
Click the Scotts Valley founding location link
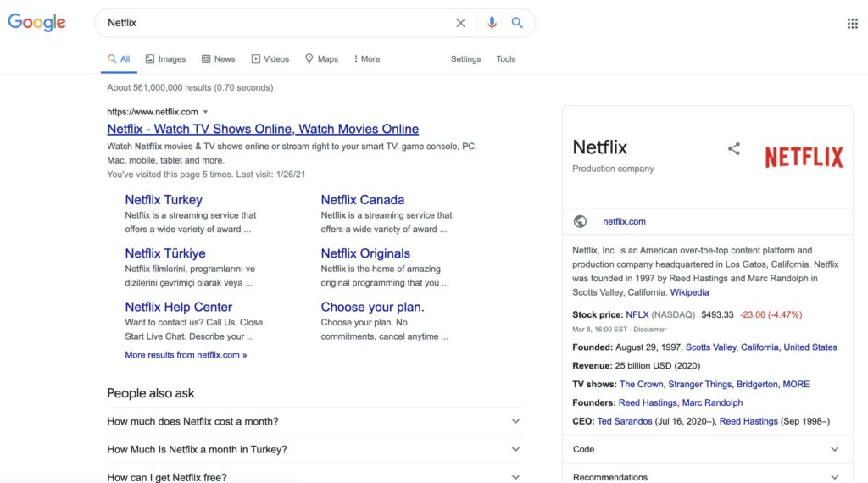(711, 347)
